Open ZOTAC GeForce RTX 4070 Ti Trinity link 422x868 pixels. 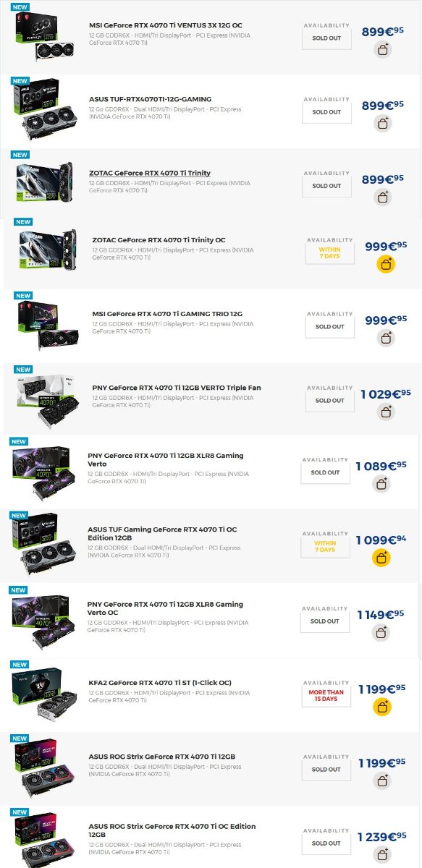(150, 173)
